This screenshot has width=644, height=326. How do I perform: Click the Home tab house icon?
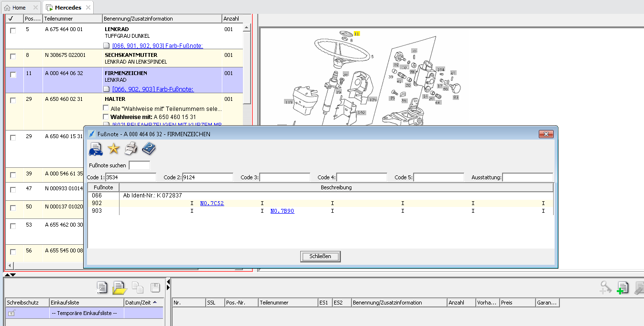(7, 8)
